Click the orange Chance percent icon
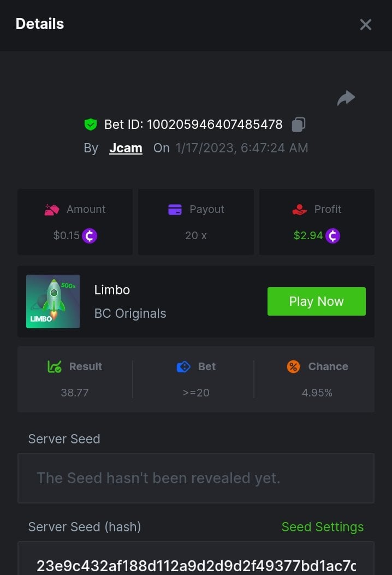 point(293,367)
